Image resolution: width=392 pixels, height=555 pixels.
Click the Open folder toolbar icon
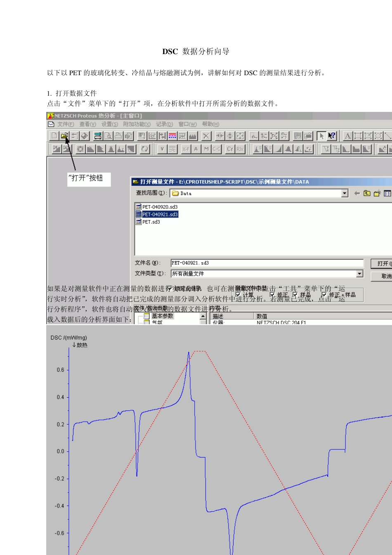(64, 135)
